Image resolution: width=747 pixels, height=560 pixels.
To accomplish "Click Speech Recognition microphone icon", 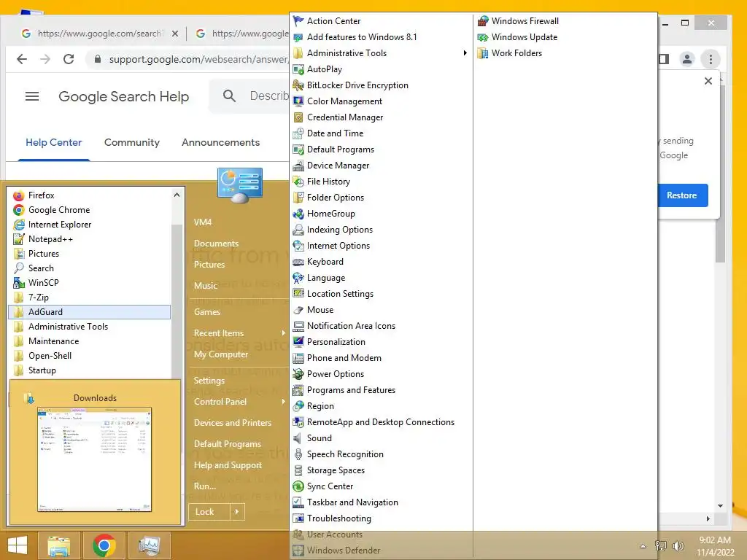I will coord(298,454).
